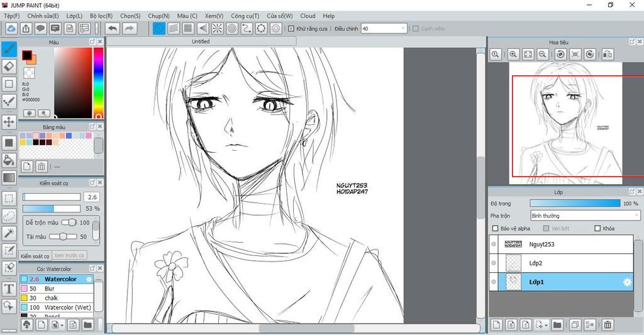Toggle visibility of Nguyt253 layer
The width and height of the screenshot is (644, 335).
pyautogui.click(x=494, y=244)
